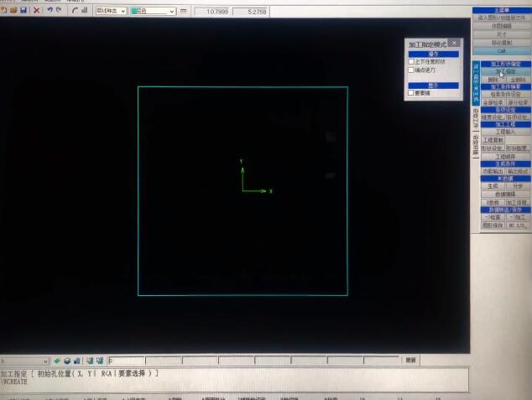Screen dimensions: 532x400
Task: Expand the color selection dropdown
Action: [x=172, y=11]
